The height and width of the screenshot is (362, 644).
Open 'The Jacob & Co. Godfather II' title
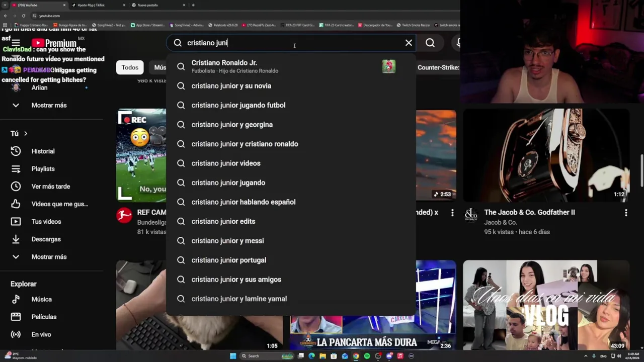coord(529,212)
